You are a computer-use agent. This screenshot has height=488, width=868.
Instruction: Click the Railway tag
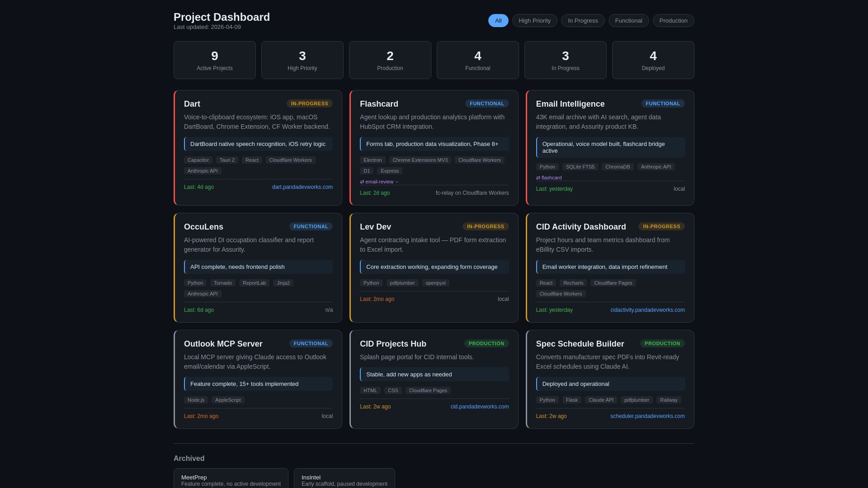[669, 400]
